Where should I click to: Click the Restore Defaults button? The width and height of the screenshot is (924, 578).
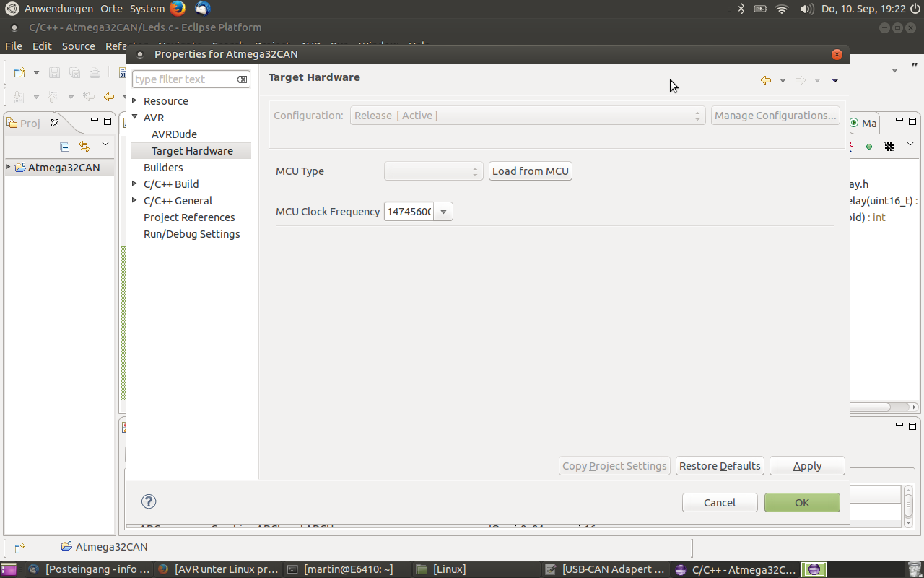pyautogui.click(x=719, y=465)
